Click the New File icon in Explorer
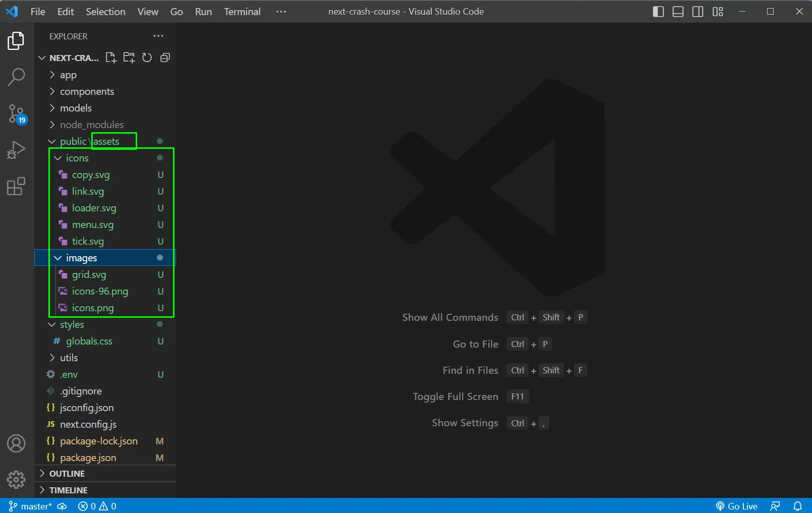Viewport: 812px width, 513px height. point(111,58)
